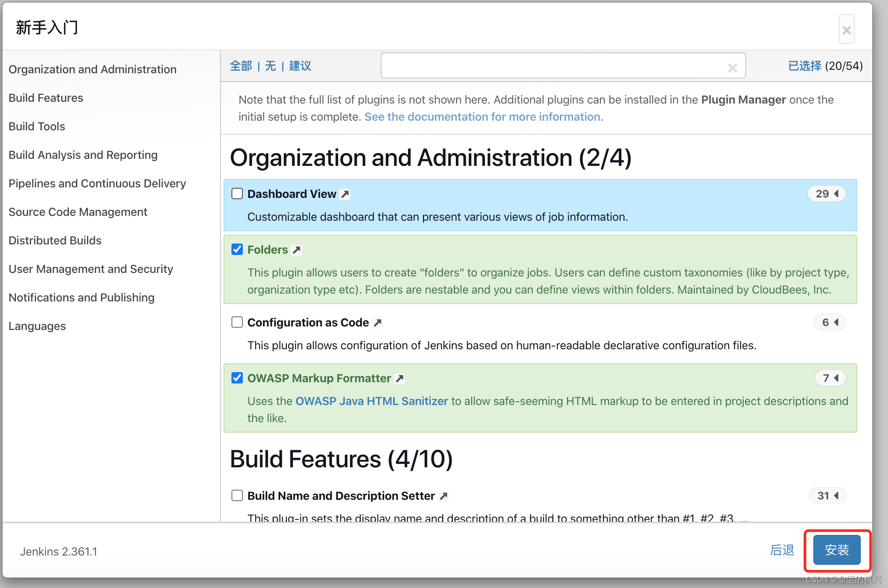Image resolution: width=888 pixels, height=588 pixels.
Task: Open Dashboard View external link icon
Action: 345,194
